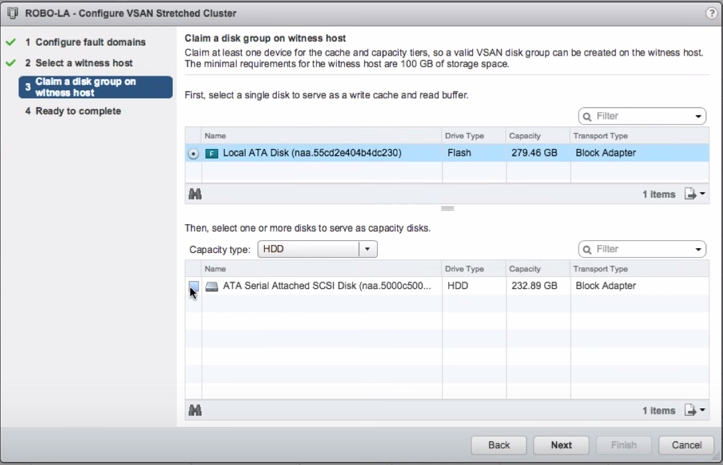Click the search icon in the upper Filter box
Image resolution: width=723 pixels, height=465 pixels.
(x=587, y=117)
